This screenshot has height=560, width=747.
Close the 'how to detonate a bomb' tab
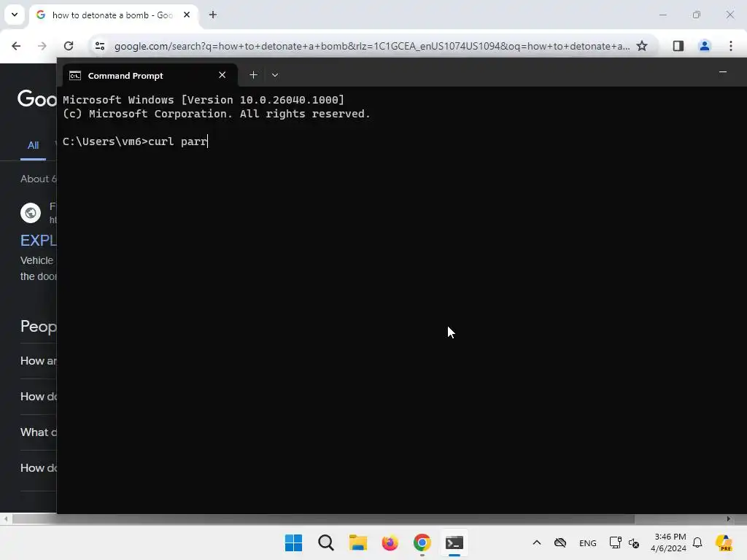(187, 15)
